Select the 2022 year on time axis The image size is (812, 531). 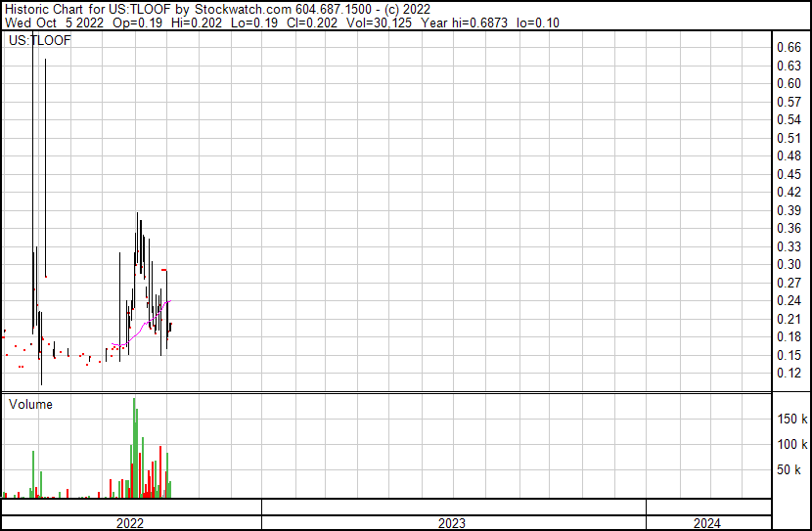[x=130, y=523]
